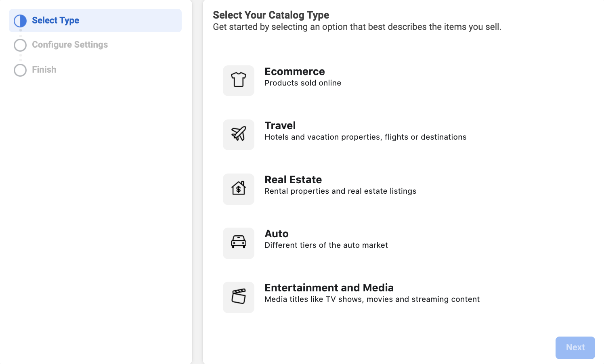Pick the Auto title text
Viewport: 604px width, 364px height.
276,234
